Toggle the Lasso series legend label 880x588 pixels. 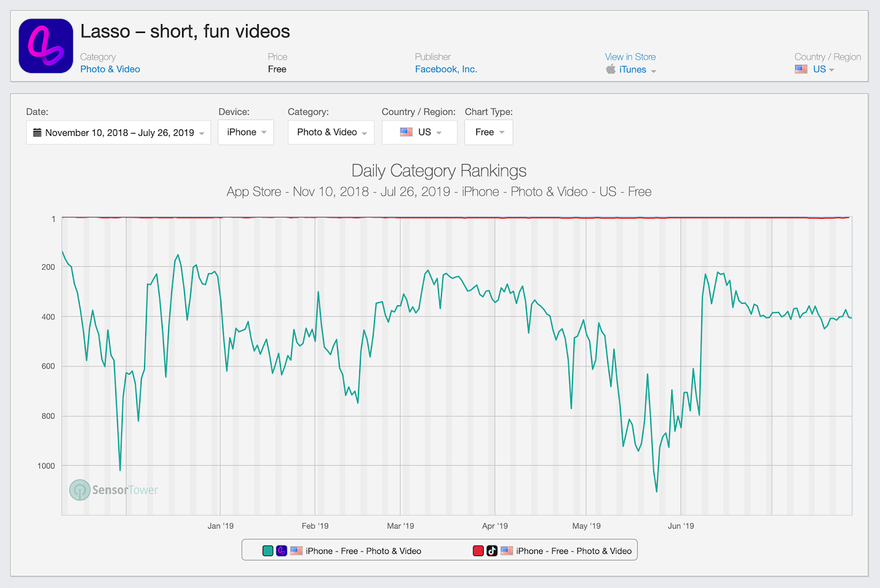coord(363,551)
